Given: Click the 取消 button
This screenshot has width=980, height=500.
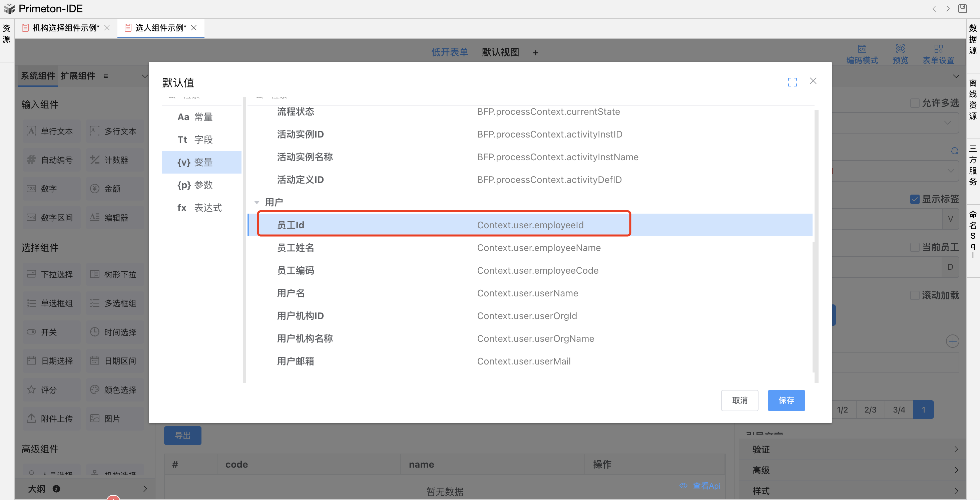Looking at the screenshot, I should click(x=739, y=400).
